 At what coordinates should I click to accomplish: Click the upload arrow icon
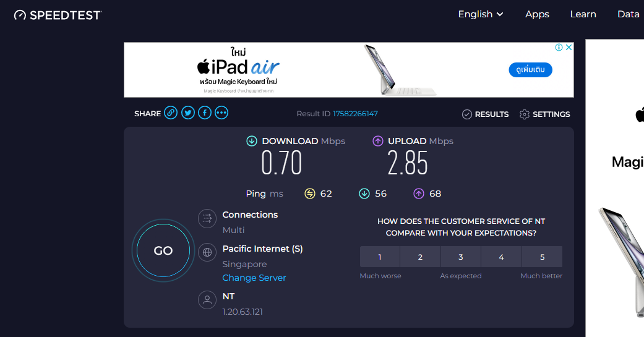377,141
